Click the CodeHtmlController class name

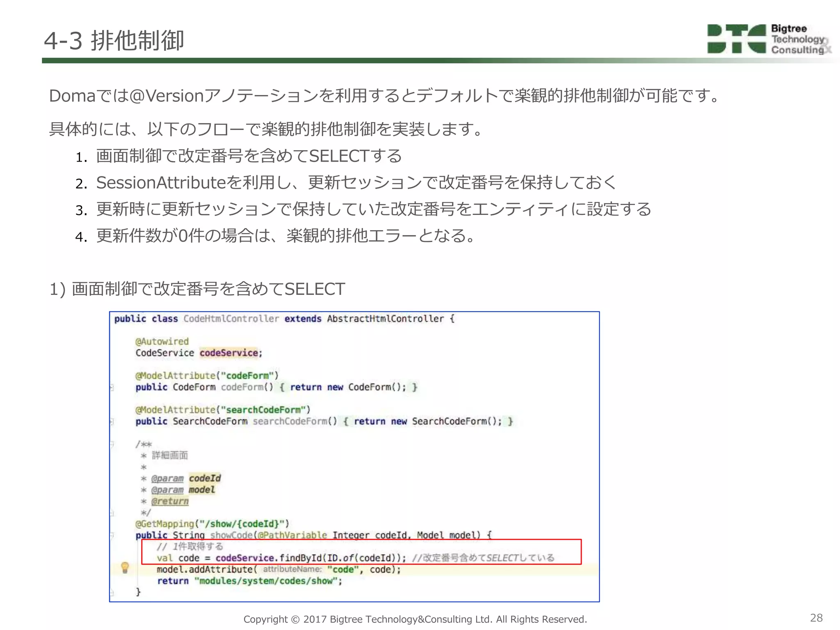pos(231,319)
